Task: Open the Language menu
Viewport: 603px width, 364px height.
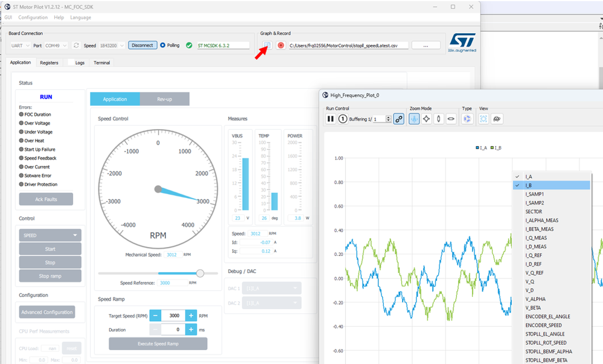Action: pyautogui.click(x=80, y=18)
